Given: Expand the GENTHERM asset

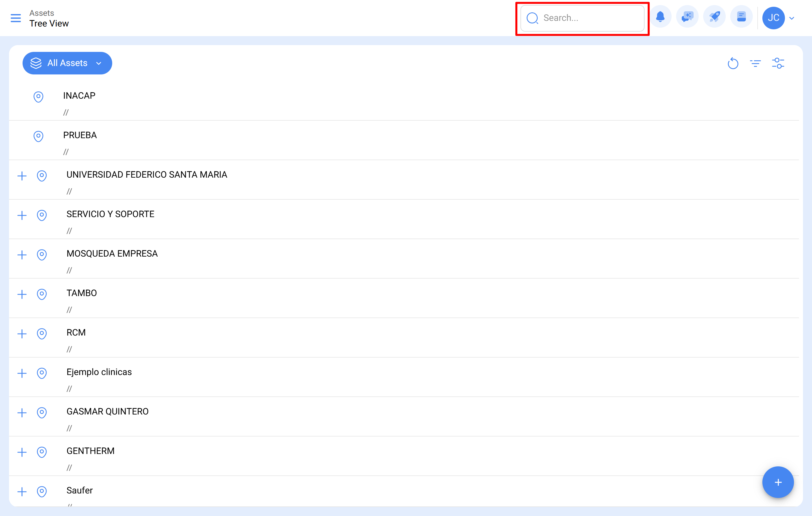Looking at the screenshot, I should coord(22,452).
